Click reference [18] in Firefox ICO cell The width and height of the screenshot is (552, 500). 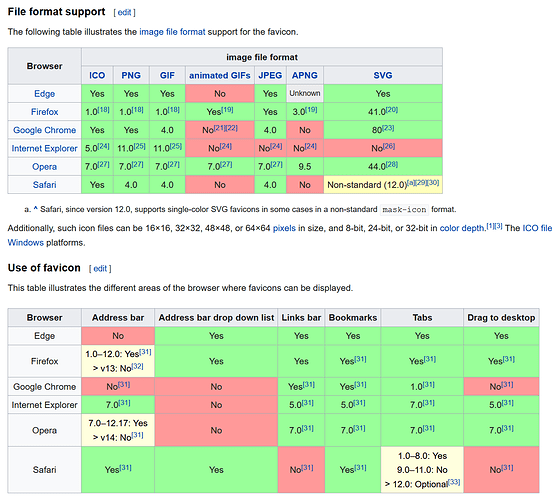[x=104, y=110]
